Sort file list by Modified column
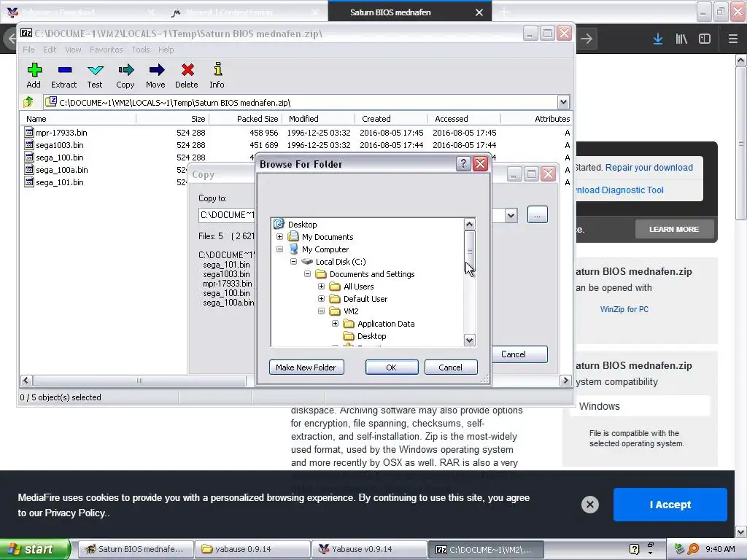Screen dimensions: 747x560 point(318,119)
